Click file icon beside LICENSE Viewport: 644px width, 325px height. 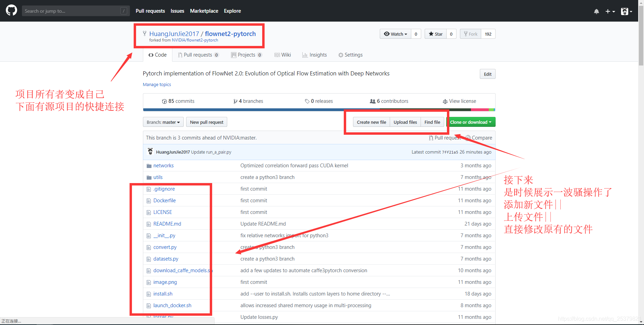149,213
